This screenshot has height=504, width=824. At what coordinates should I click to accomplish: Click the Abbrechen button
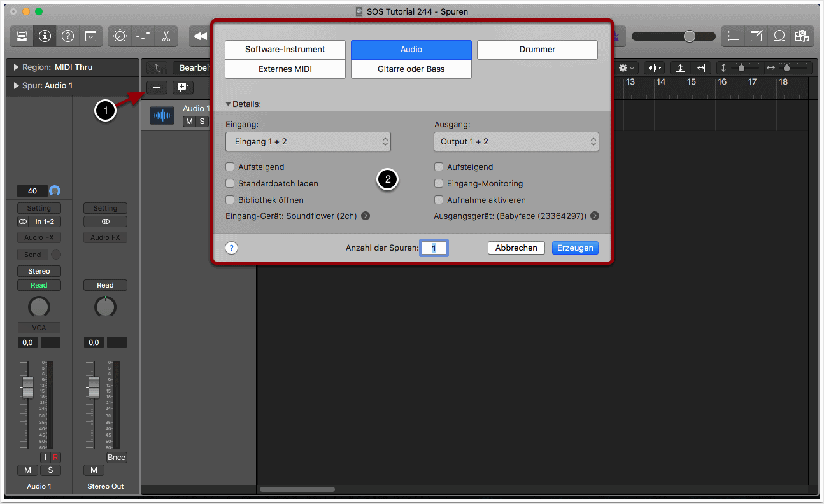516,248
